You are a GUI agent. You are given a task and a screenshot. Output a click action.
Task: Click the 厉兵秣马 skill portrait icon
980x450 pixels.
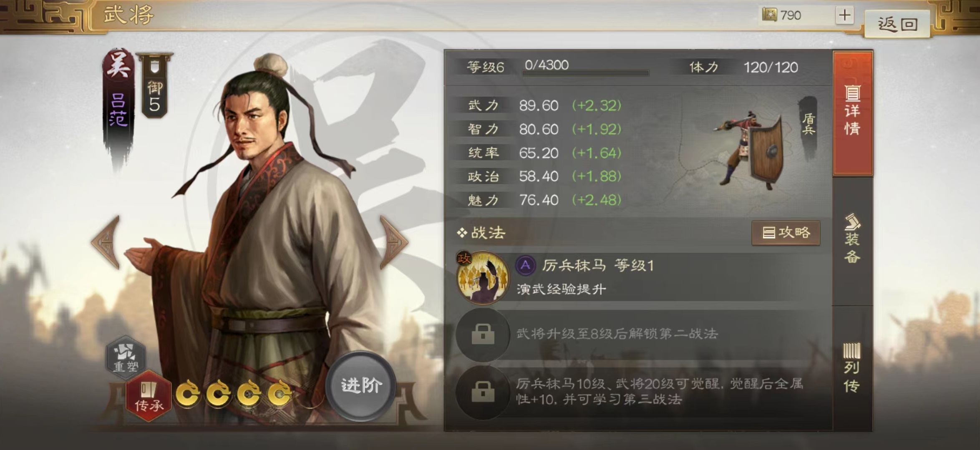click(x=483, y=277)
